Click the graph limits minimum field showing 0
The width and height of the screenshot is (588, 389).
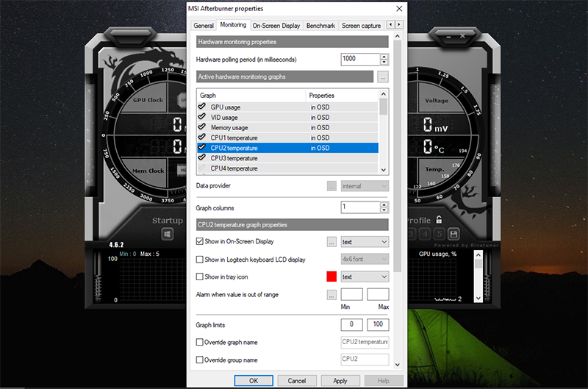[x=352, y=324]
